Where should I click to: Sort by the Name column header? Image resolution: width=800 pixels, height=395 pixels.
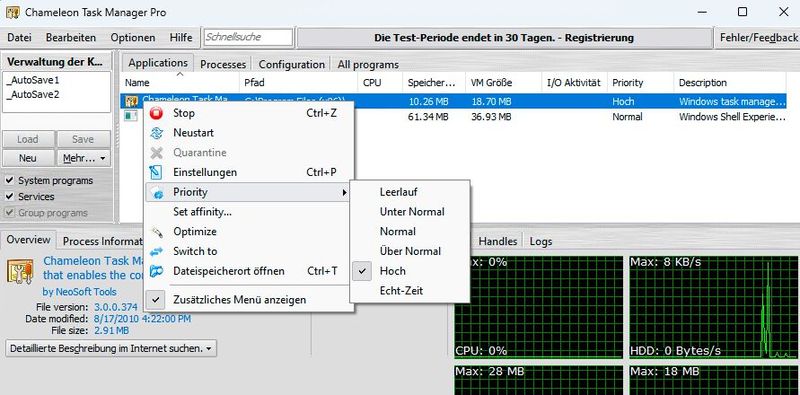point(180,83)
